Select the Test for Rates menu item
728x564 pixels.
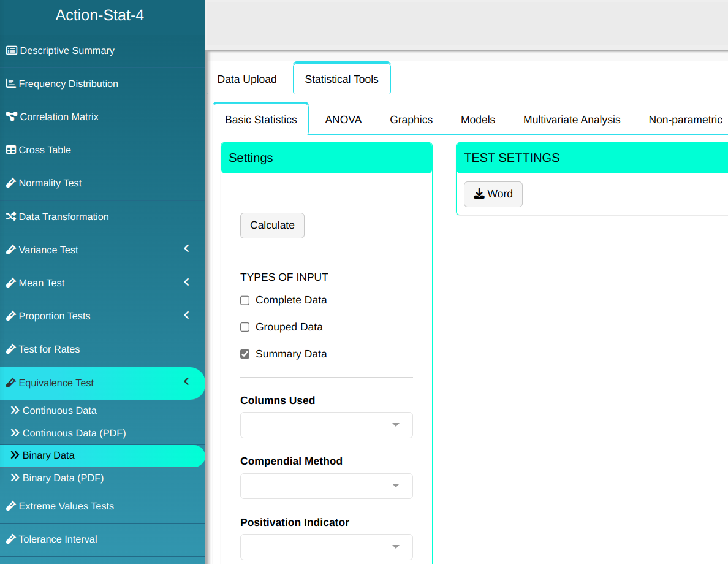click(x=49, y=349)
